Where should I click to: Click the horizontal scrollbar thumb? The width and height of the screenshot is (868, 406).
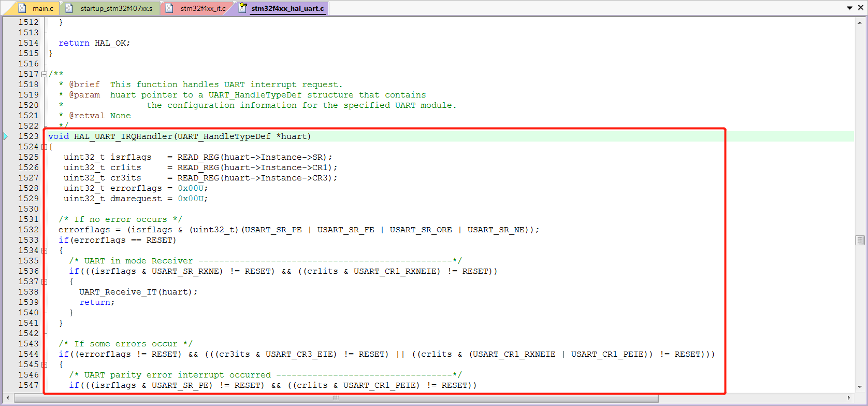click(336, 398)
